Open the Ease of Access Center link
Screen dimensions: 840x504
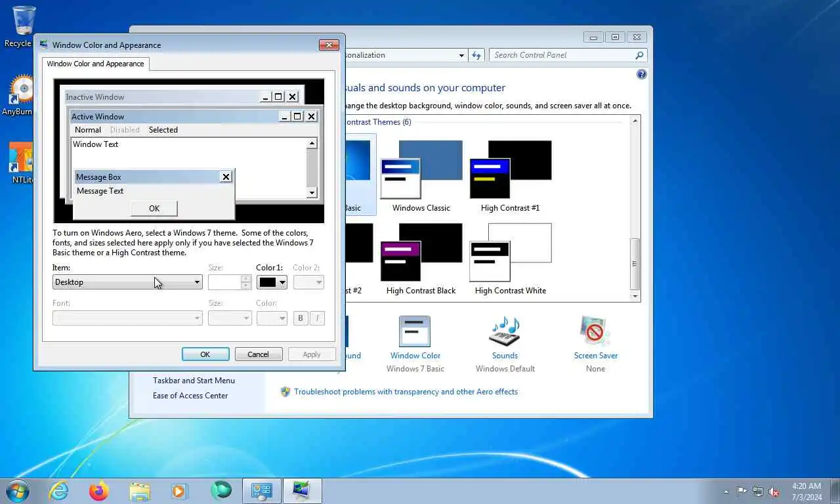pyautogui.click(x=190, y=396)
